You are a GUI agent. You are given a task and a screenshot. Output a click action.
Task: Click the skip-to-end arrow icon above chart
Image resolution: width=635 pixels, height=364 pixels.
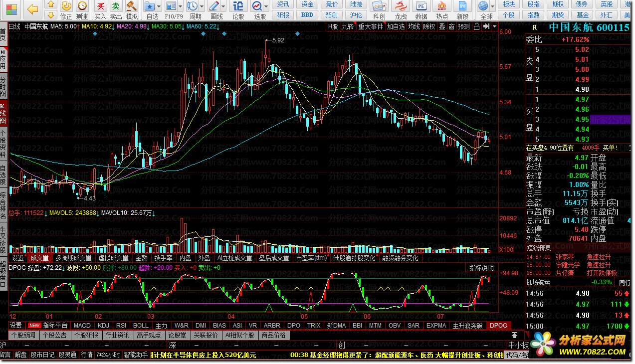(486, 26)
